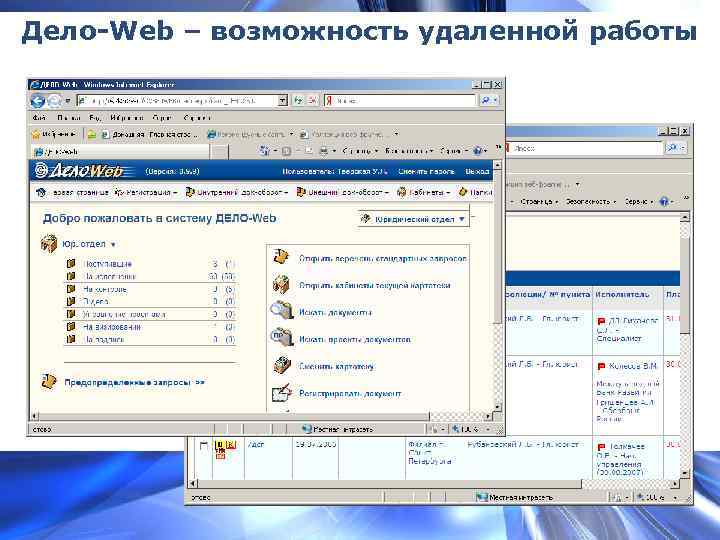Expand the Юр. отдел cabinet dropdown arrow
The image size is (720, 540).
(x=113, y=244)
